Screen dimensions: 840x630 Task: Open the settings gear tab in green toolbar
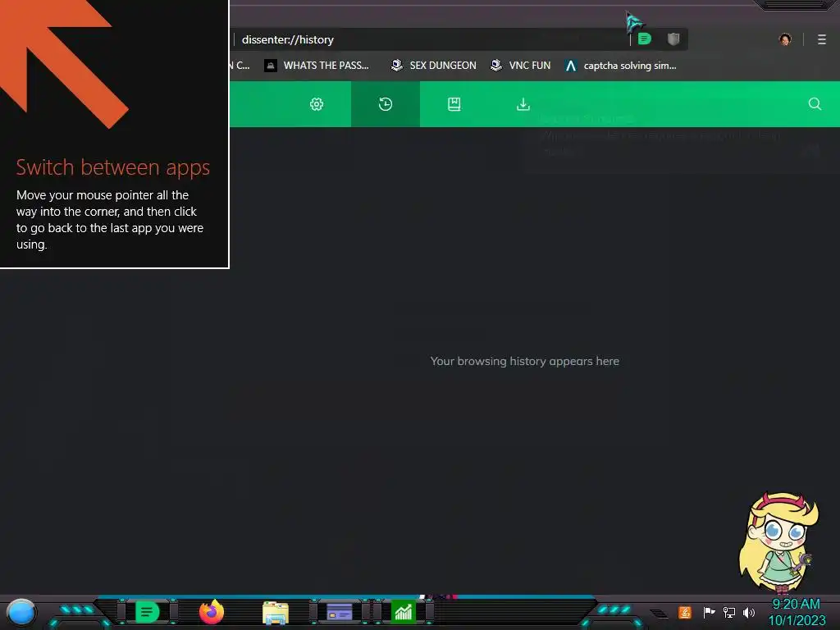coord(317,104)
